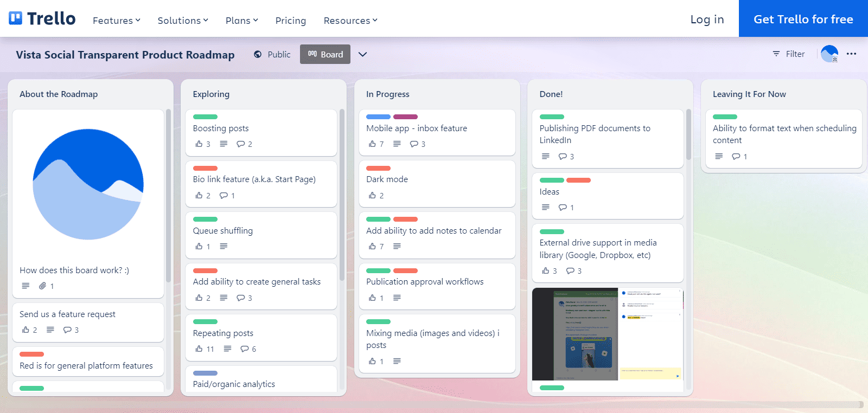The height and width of the screenshot is (413, 868).
Task: Click thumbs-up votes on Repeating posts
Action: point(205,349)
